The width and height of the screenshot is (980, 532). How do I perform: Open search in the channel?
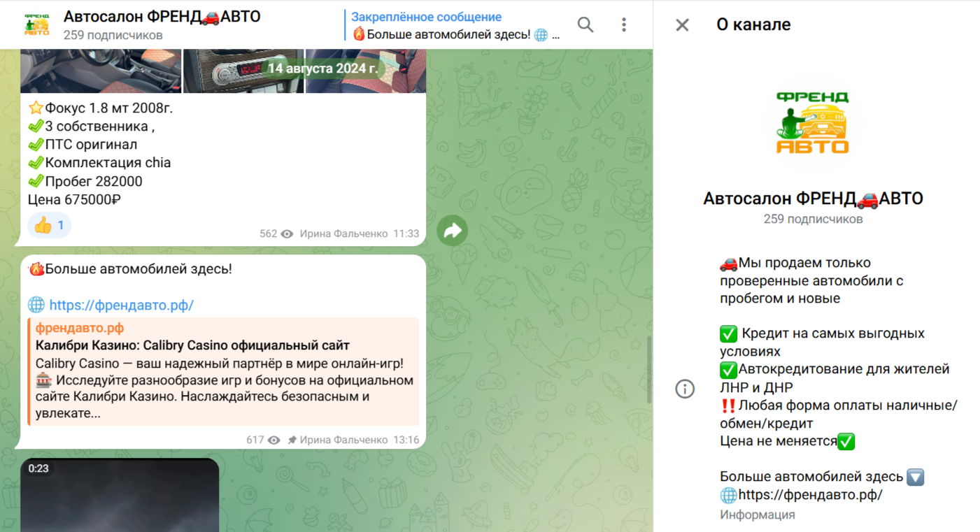pos(585,25)
